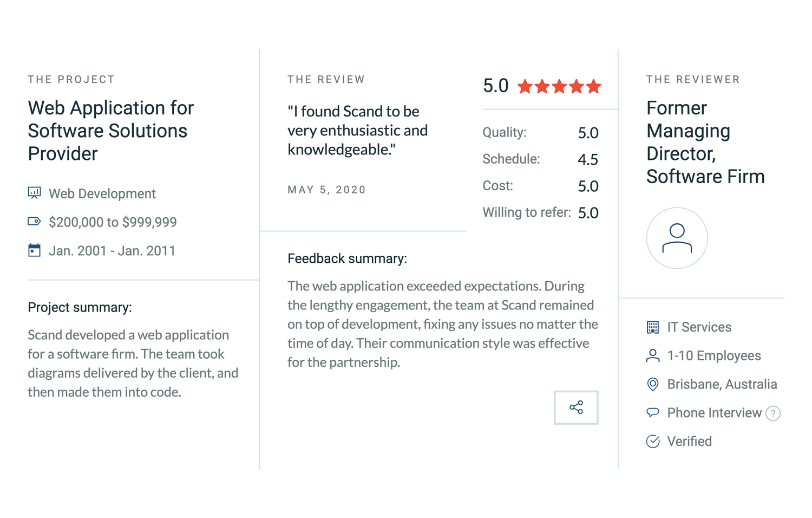Click the budget price tag icon

click(34, 221)
